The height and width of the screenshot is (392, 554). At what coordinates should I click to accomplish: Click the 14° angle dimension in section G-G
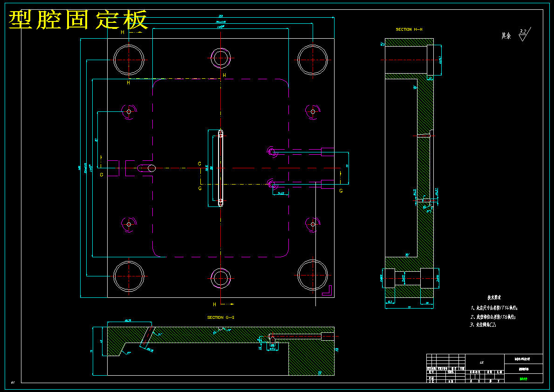(x=160, y=334)
